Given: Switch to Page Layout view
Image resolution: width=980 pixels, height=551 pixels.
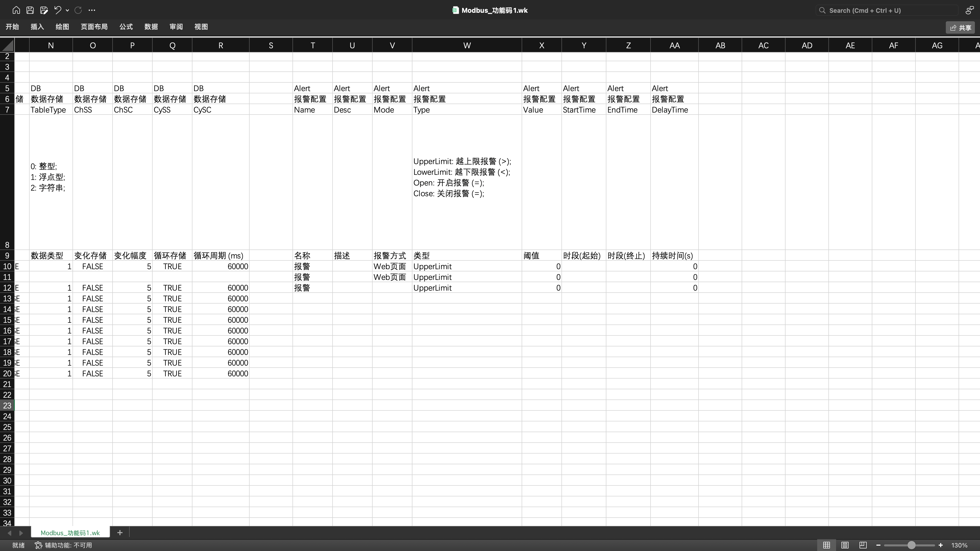Looking at the screenshot, I should pyautogui.click(x=844, y=545).
